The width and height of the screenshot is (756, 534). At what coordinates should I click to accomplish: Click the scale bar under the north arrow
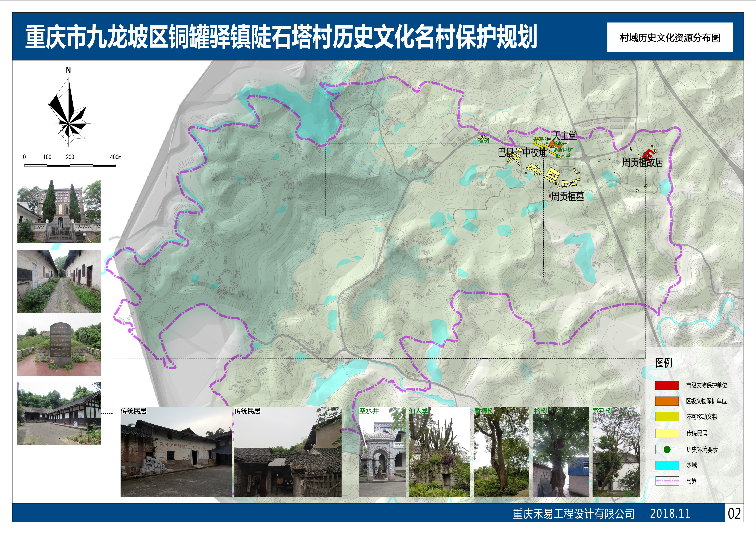tap(70, 165)
